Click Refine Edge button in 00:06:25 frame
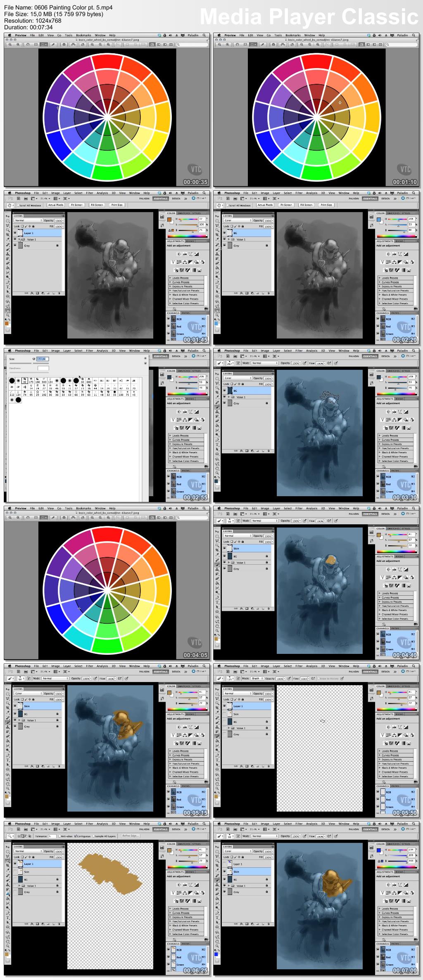This screenshot has height=980, width=423. click(x=130, y=836)
